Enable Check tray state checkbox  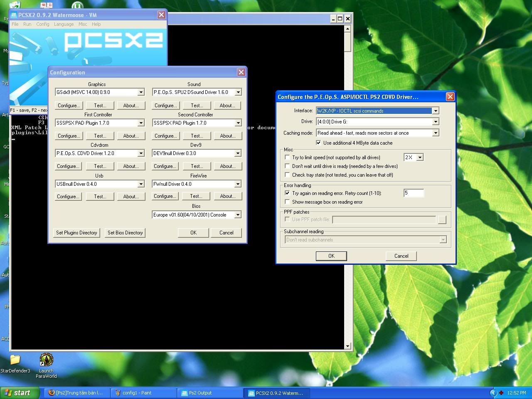point(287,175)
